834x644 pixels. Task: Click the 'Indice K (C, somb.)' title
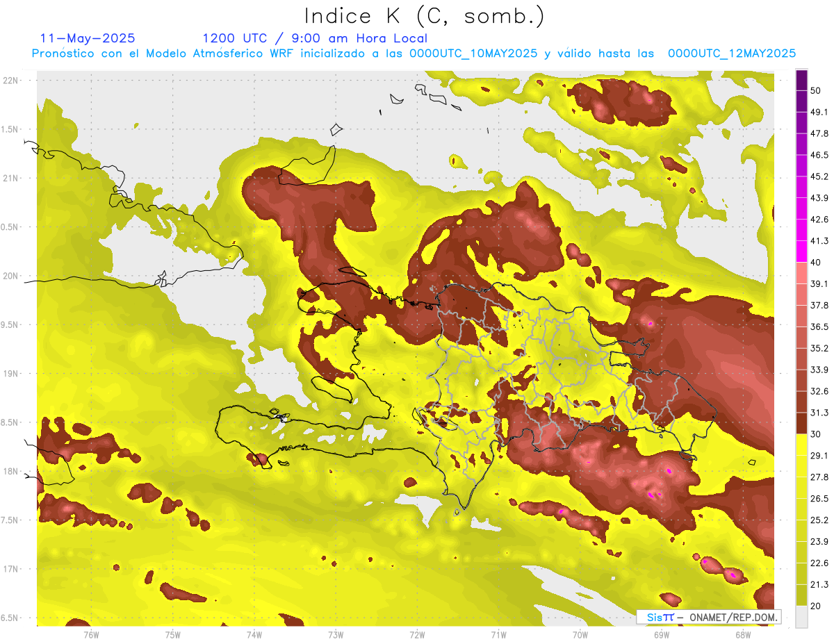pos(425,17)
